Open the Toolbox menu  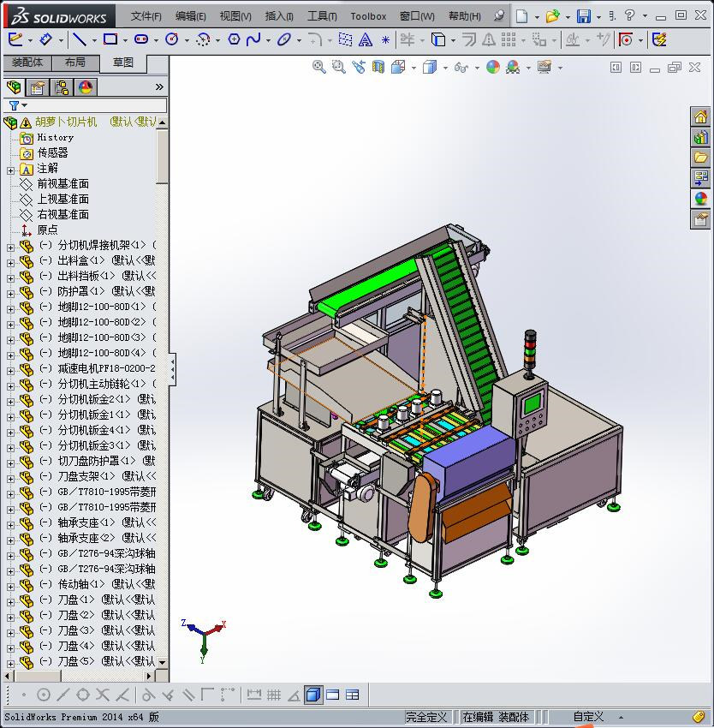pos(368,16)
